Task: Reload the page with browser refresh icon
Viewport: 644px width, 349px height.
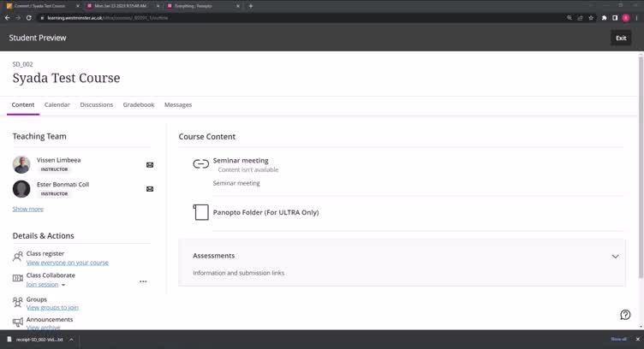Action: click(x=29, y=18)
